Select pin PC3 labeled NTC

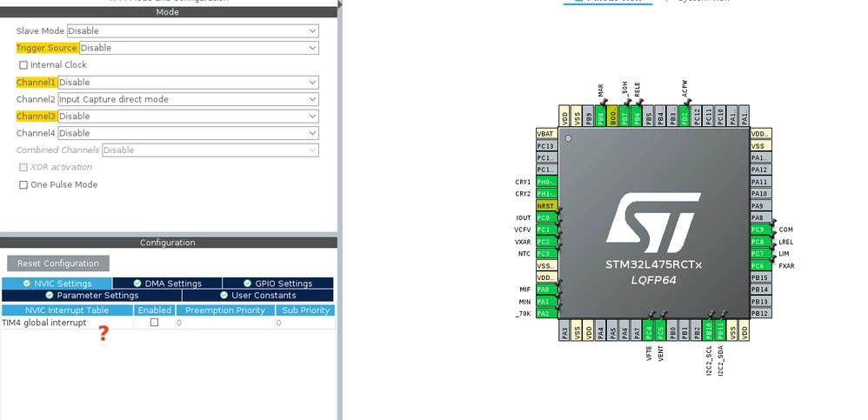point(546,254)
